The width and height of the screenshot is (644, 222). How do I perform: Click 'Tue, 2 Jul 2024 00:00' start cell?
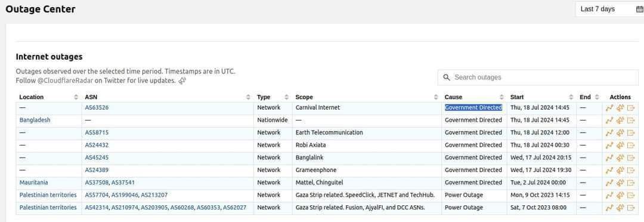click(538, 183)
